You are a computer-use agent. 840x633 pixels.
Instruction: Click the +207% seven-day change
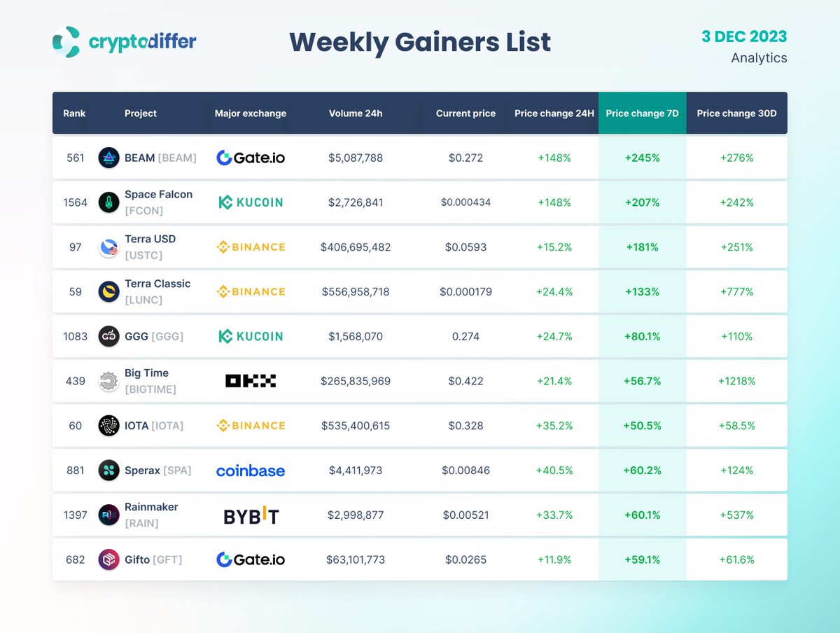pos(642,202)
